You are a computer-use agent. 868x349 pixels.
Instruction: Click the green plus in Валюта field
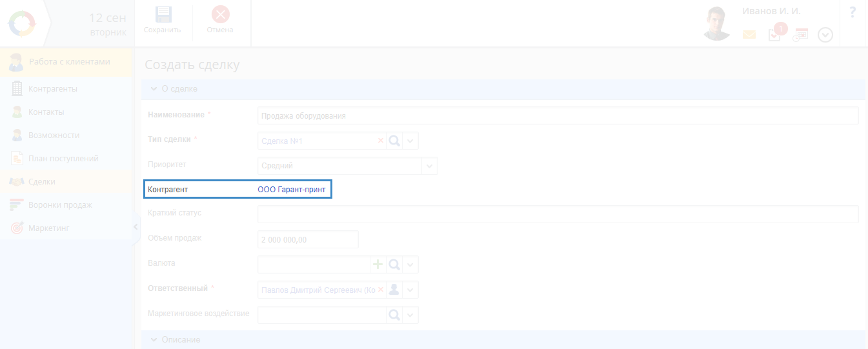(378, 264)
